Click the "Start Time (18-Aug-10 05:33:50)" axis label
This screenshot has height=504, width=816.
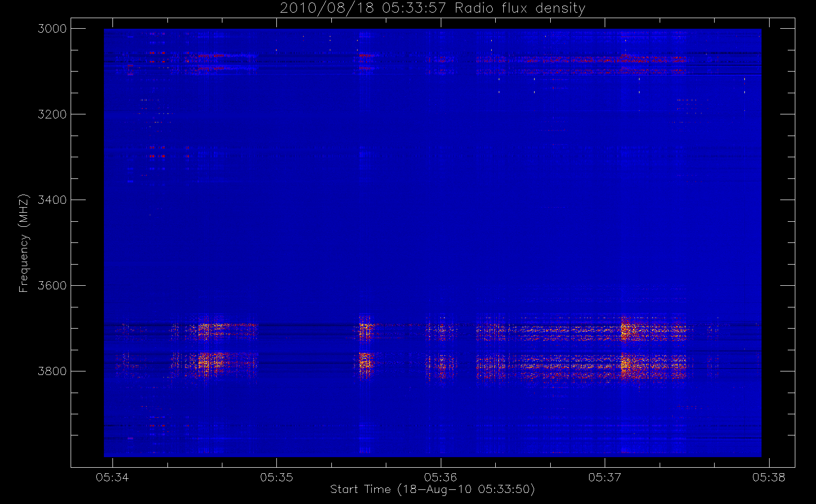[x=432, y=489]
